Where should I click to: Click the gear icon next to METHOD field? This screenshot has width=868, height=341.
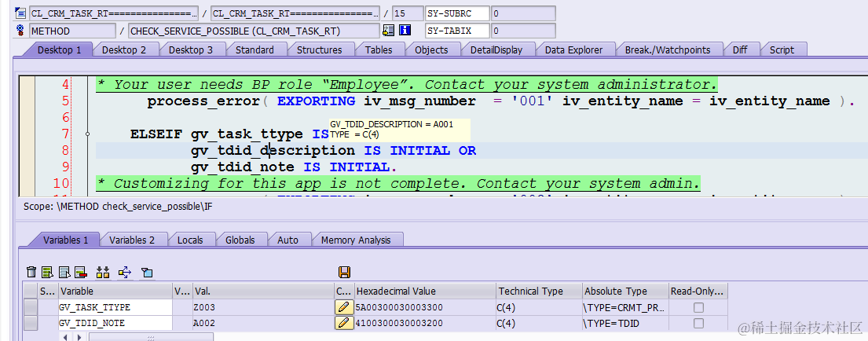[20, 31]
